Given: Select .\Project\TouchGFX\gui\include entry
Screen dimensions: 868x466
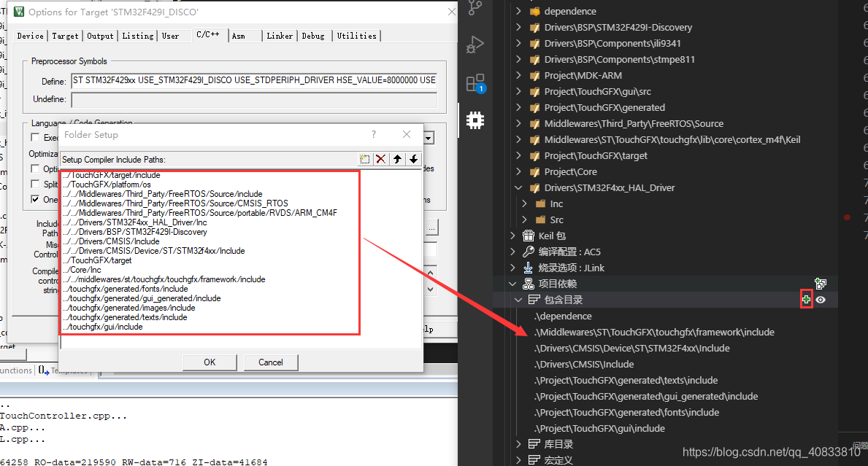Looking at the screenshot, I should point(599,428).
